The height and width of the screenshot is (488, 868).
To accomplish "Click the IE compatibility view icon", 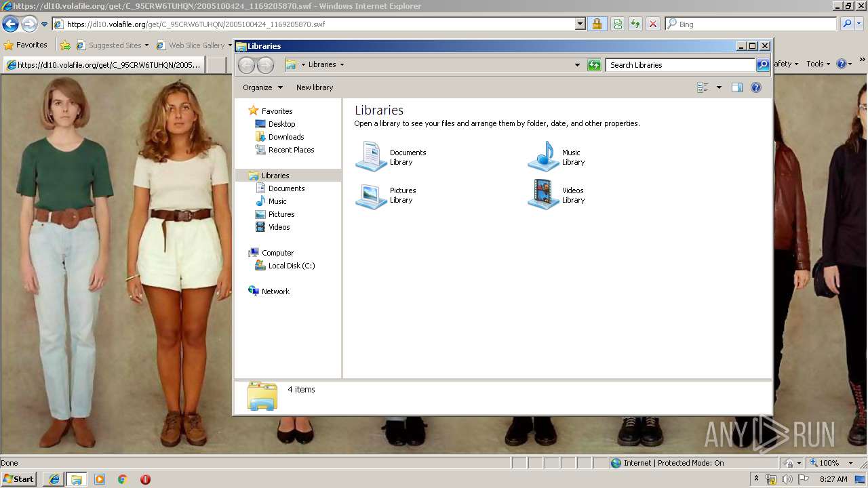I will pos(618,24).
